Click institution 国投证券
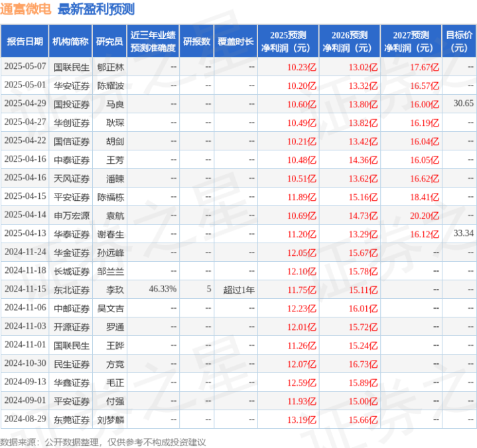 pyautogui.click(x=72, y=104)
